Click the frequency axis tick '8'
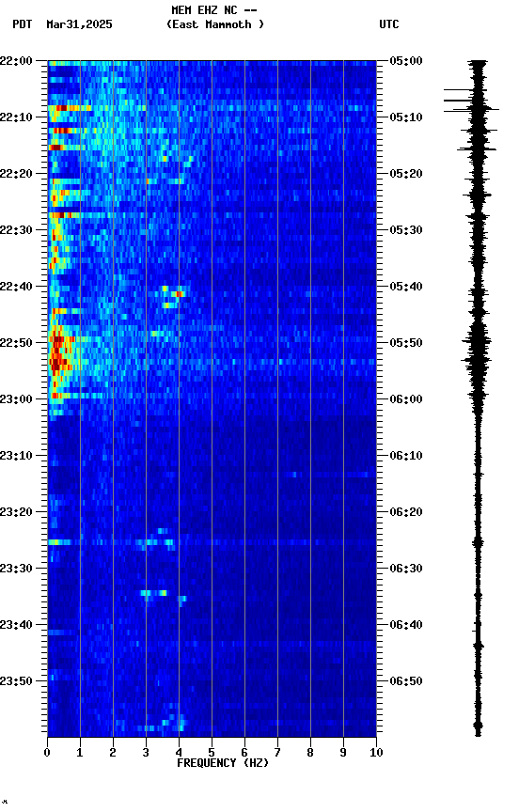Viewport: 519px width, 812px height. click(310, 753)
